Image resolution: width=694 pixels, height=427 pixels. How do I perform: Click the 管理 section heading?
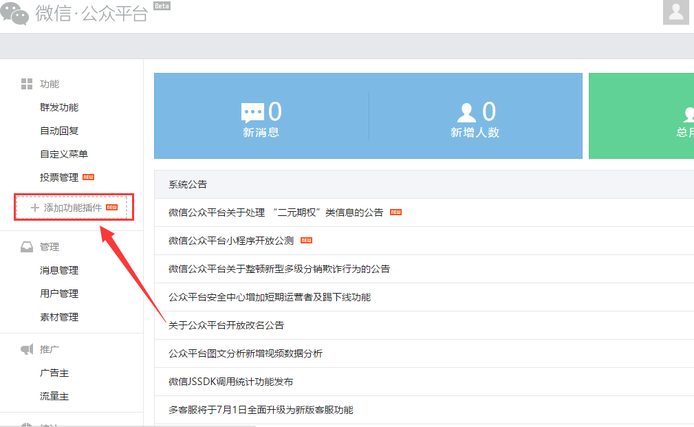(49, 247)
